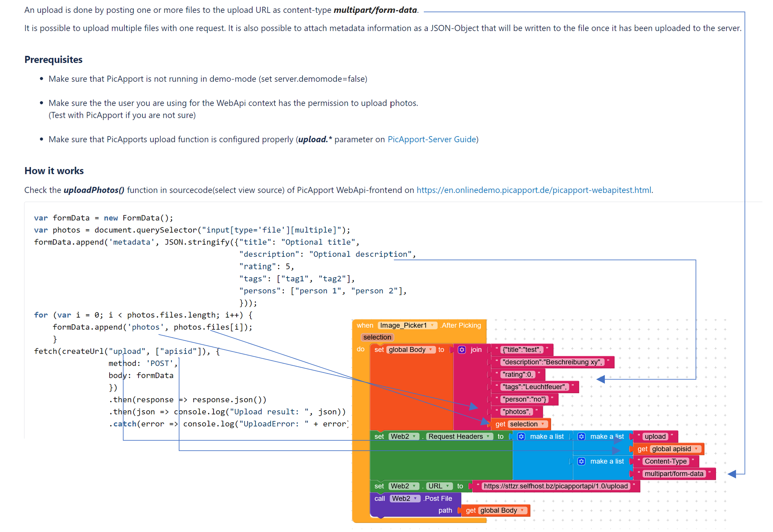Click the gear icon on the join block
This screenshot has height=532, width=773.
point(461,349)
